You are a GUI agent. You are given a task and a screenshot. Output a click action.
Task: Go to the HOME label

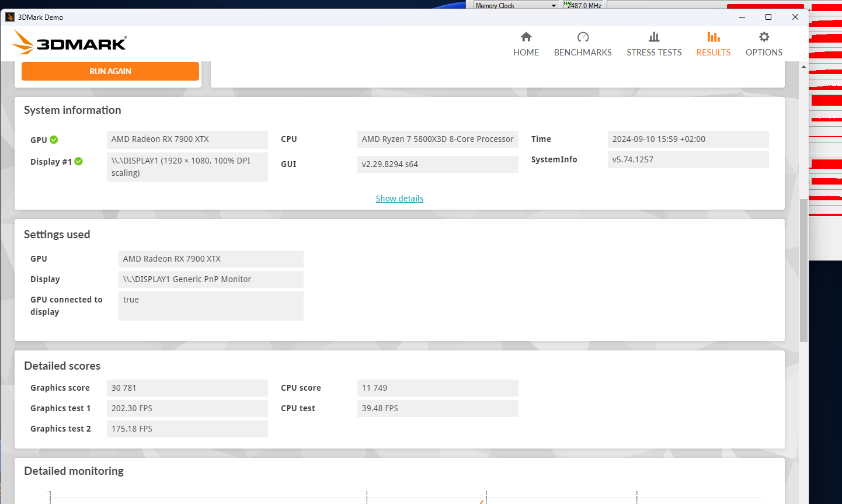pos(526,52)
